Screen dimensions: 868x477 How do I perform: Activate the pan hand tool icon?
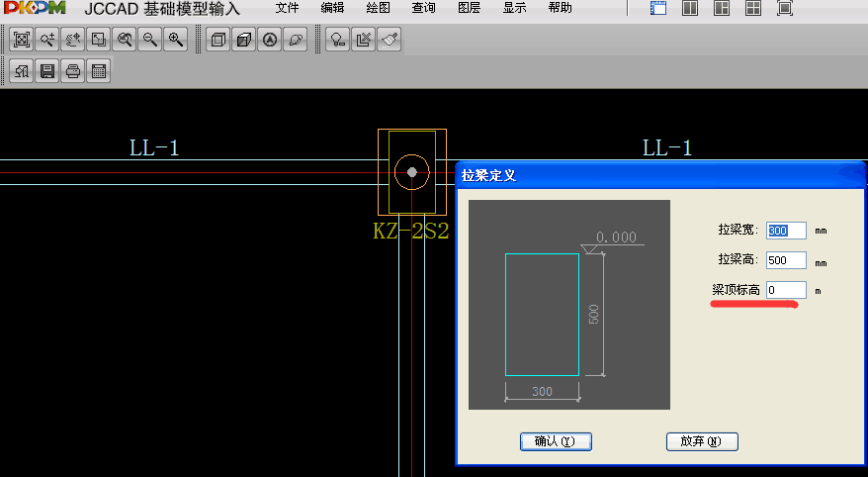point(73,40)
